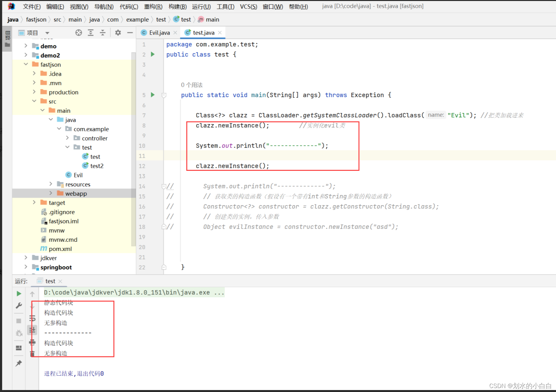Click the stop square in run panel
The image size is (556, 392).
(x=19, y=321)
